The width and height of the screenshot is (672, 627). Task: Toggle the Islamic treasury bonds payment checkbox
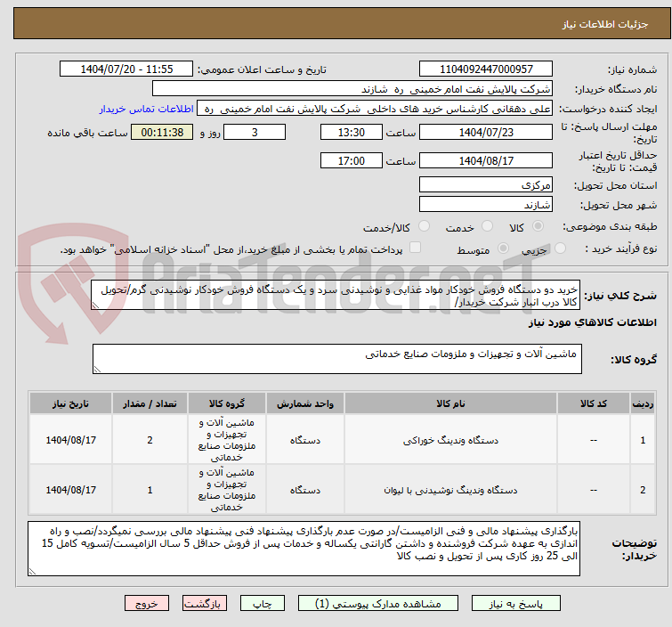tap(415, 248)
